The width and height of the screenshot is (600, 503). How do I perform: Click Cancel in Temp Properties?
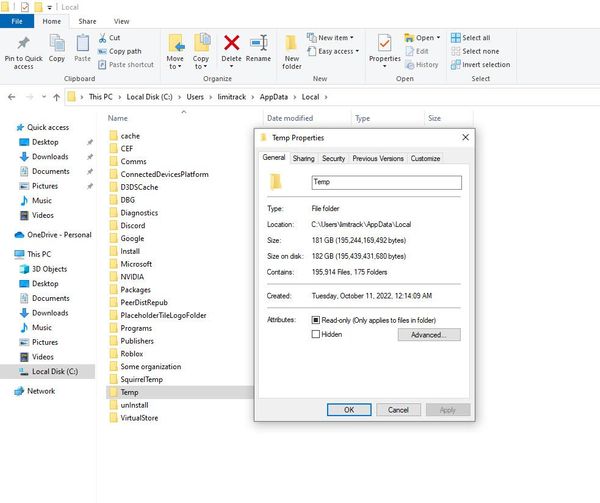(398, 410)
